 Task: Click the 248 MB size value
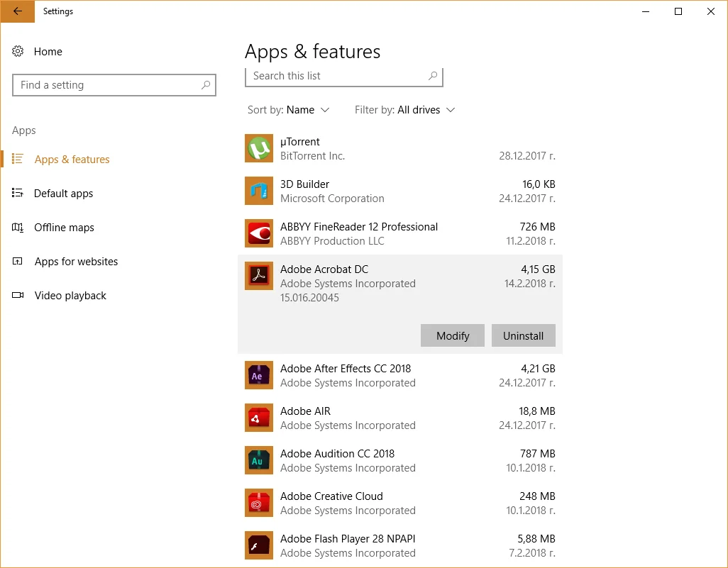[538, 496]
